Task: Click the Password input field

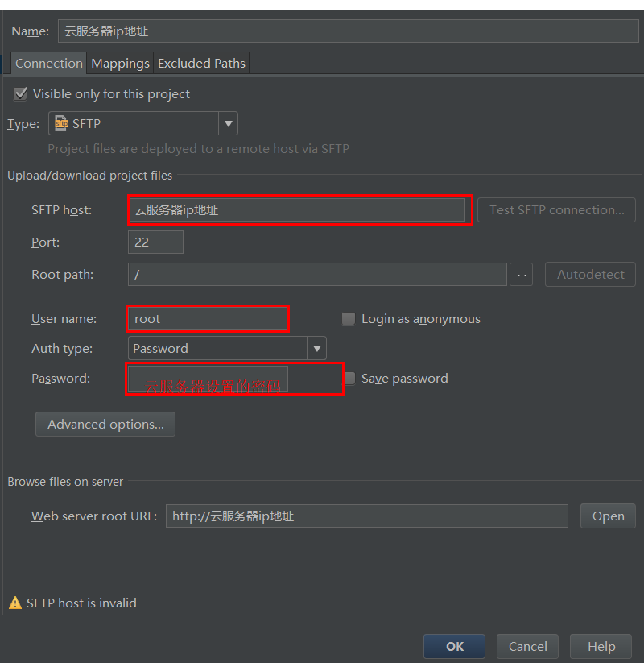Action: coord(208,378)
